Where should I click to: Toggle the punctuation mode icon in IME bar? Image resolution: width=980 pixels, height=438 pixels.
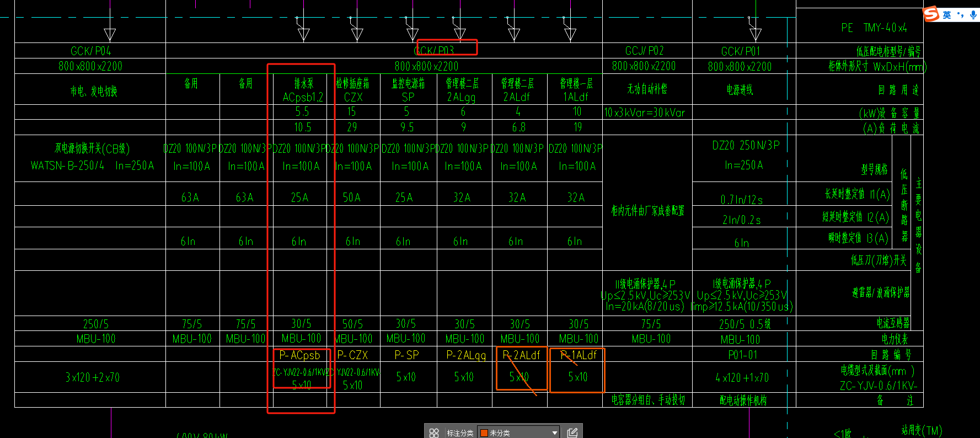(x=961, y=15)
